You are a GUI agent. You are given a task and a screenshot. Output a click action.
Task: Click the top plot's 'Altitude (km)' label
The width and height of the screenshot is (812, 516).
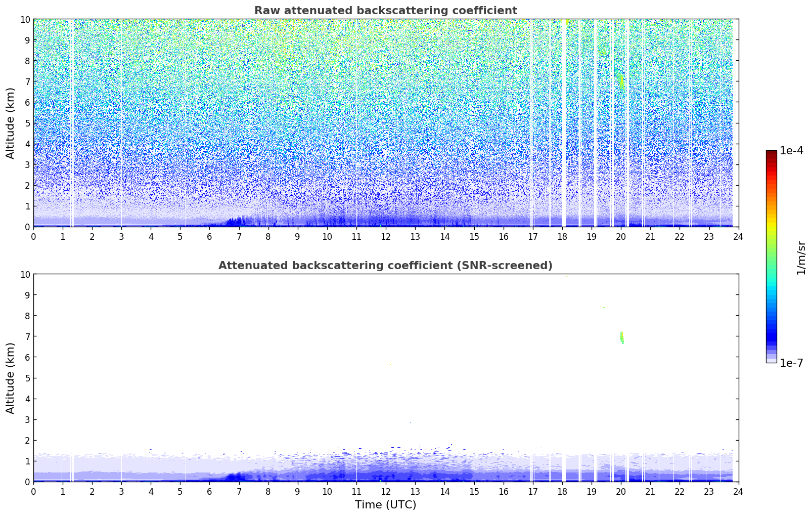pyautogui.click(x=11, y=123)
